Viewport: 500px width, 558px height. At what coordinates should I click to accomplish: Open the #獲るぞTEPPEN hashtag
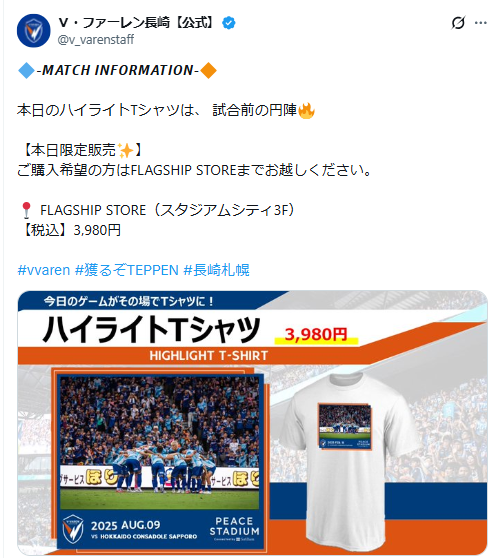coord(127,270)
